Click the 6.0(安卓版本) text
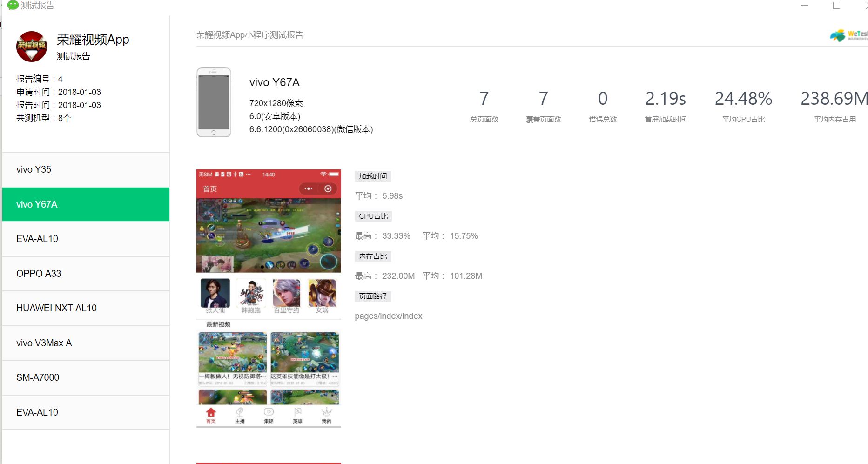The width and height of the screenshot is (868, 464). 275,116
